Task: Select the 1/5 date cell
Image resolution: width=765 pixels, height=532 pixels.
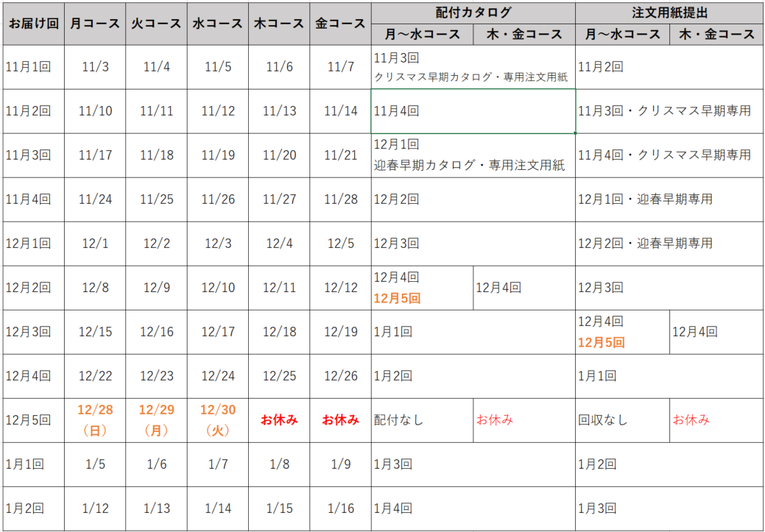Action: click(95, 464)
